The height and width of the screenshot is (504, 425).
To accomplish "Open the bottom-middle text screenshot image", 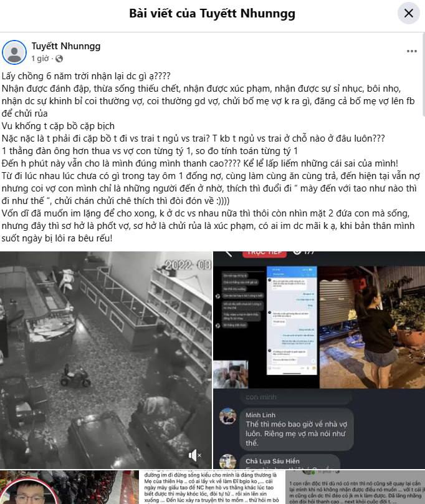I will [212, 487].
